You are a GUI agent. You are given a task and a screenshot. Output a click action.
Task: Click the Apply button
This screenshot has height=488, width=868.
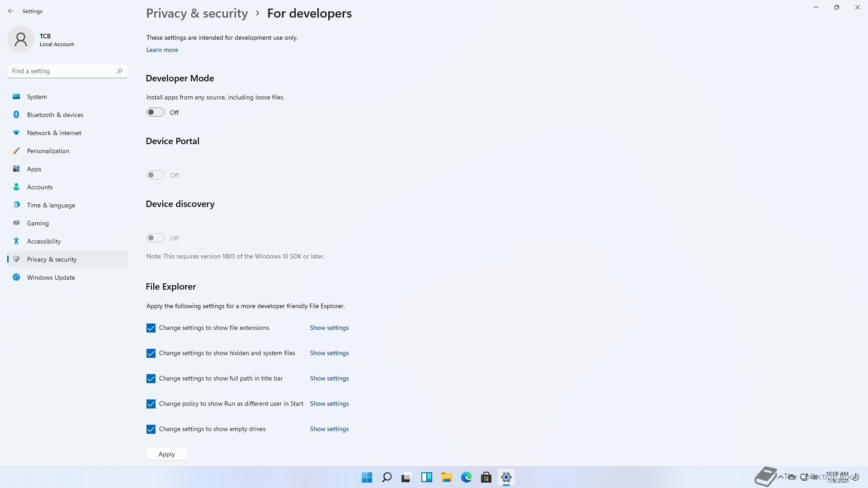[x=167, y=454]
